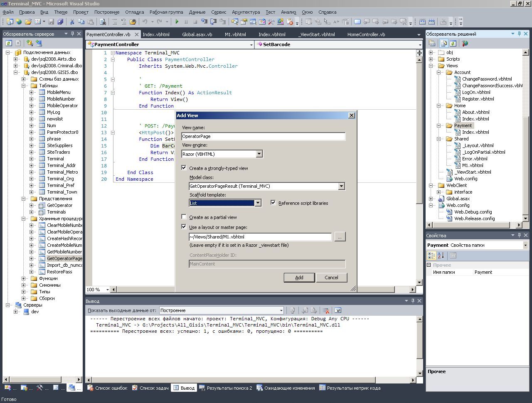The height and width of the screenshot is (403, 532).
Task: Open the Проект menu
Action: point(81,12)
